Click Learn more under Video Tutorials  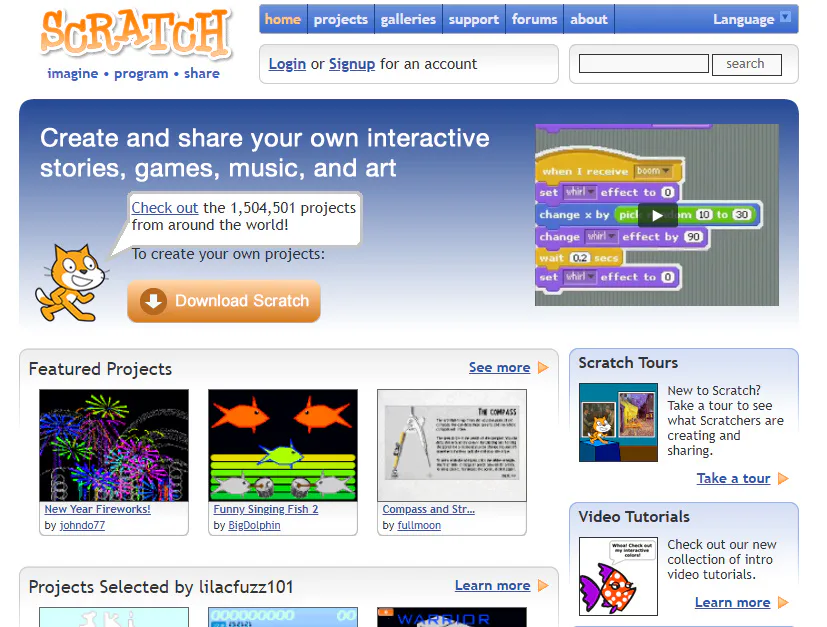733,602
